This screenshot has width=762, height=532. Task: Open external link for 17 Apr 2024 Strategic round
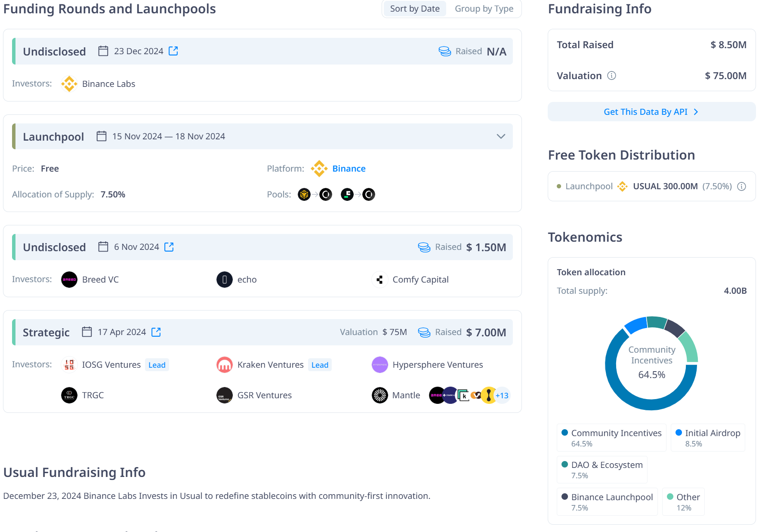click(156, 332)
